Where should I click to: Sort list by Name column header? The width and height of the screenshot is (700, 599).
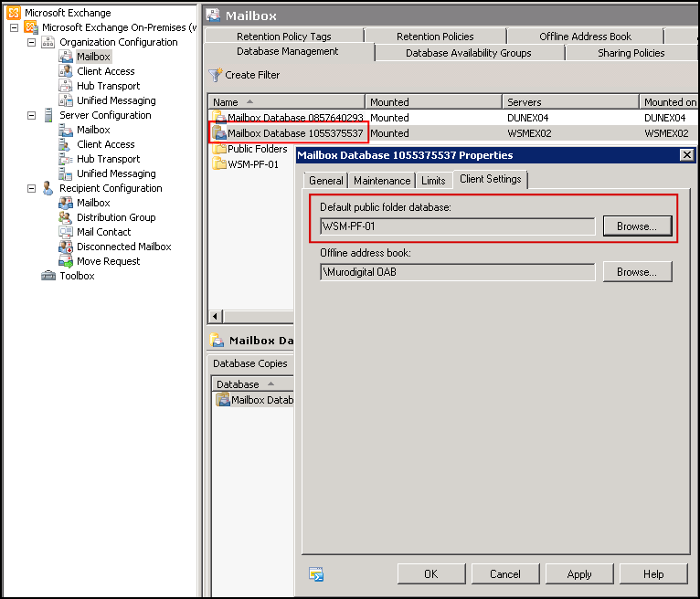286,102
